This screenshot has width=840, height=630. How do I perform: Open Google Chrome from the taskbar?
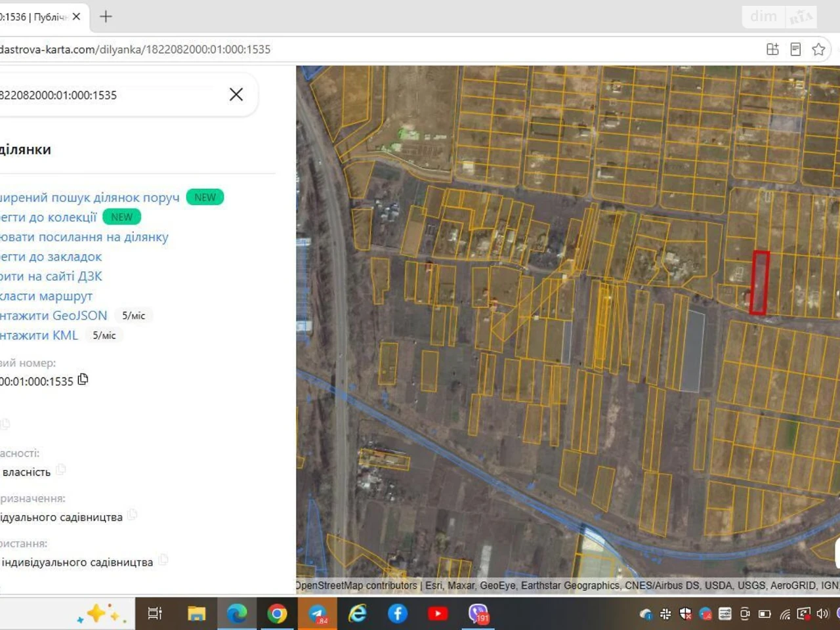click(x=277, y=614)
